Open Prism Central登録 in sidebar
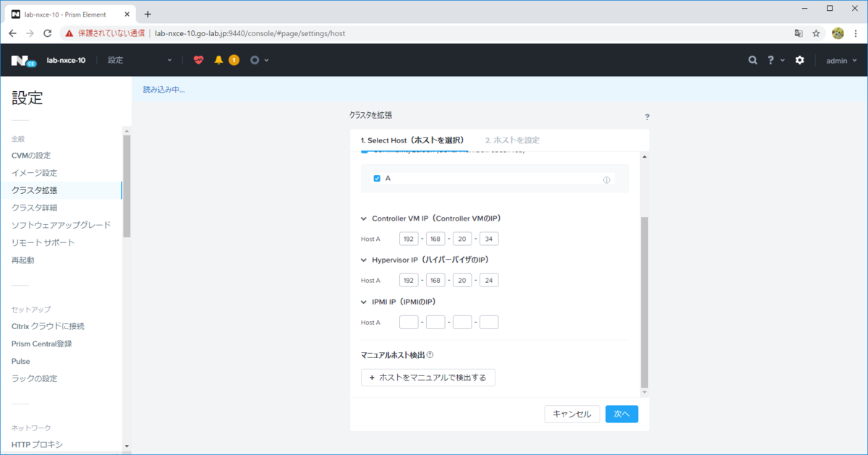Image resolution: width=868 pixels, height=455 pixels. [x=42, y=344]
